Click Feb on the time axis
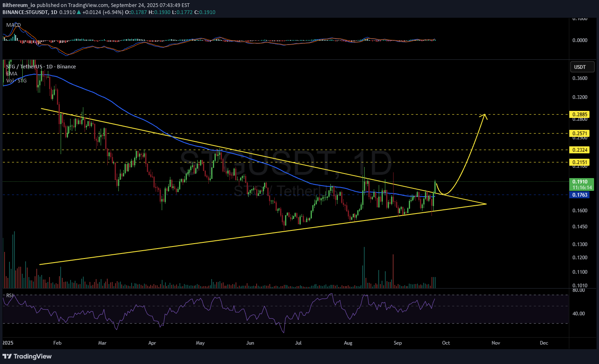Image resolution: width=599 pixels, height=364 pixels. pos(57,343)
